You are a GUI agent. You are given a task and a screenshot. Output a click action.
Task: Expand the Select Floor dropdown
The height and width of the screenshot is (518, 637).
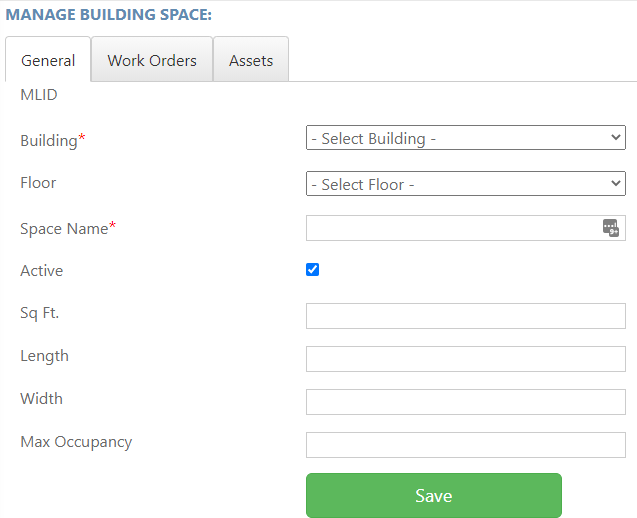pos(466,184)
